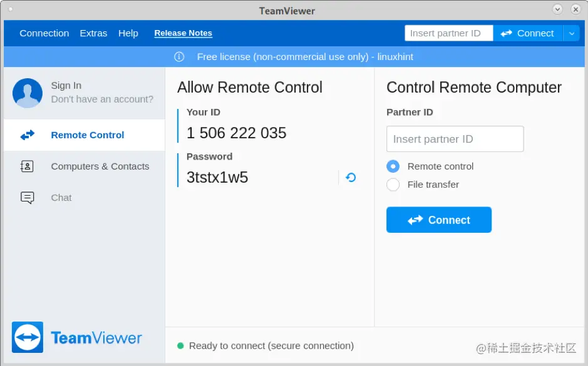588x366 pixels.
Task: Click the info icon in the license banner
Action: click(x=179, y=56)
